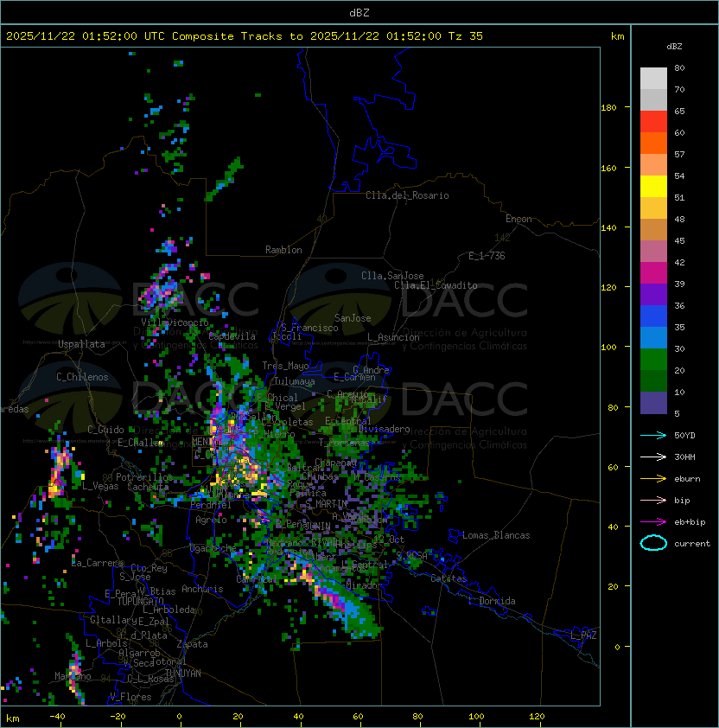
Task: Click the cyan 50YD arrow in legend
Action: coord(653,435)
